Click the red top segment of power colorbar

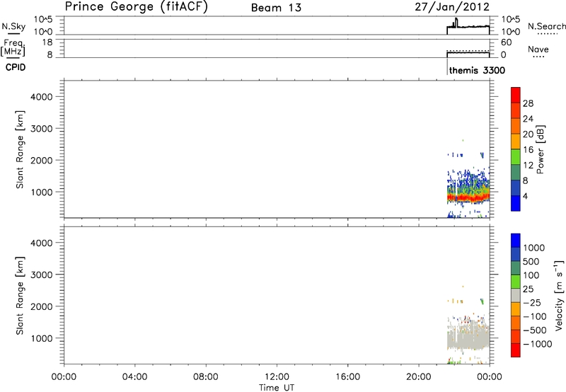[516, 95]
